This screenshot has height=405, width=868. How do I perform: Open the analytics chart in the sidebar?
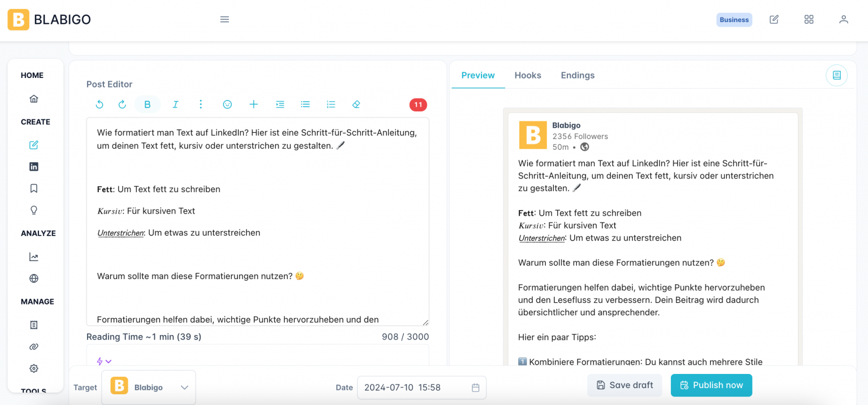(34, 256)
